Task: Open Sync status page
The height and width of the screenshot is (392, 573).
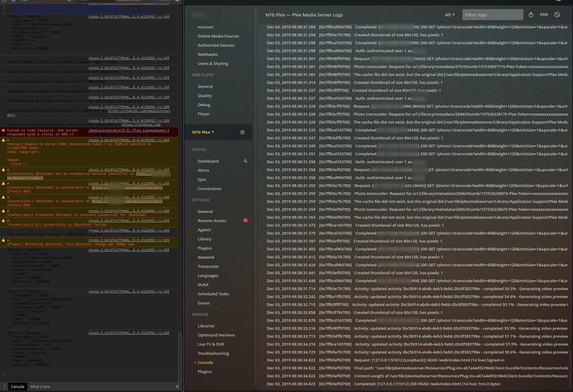Action: tap(202, 180)
